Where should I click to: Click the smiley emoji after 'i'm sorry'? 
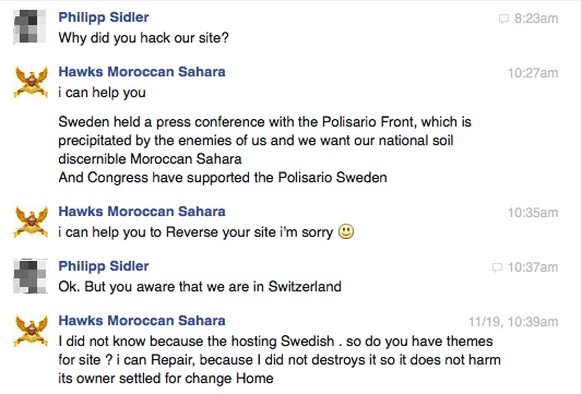point(346,232)
